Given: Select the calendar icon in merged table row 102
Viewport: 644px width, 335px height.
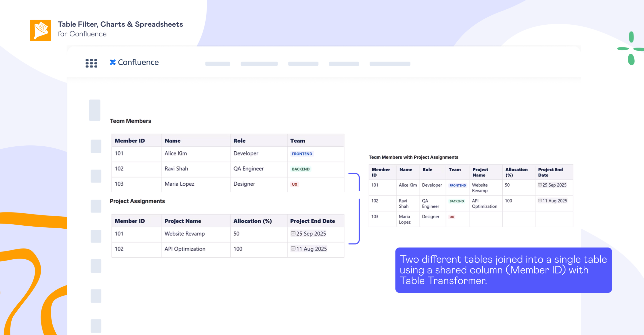Looking at the screenshot, I should pyautogui.click(x=540, y=200).
